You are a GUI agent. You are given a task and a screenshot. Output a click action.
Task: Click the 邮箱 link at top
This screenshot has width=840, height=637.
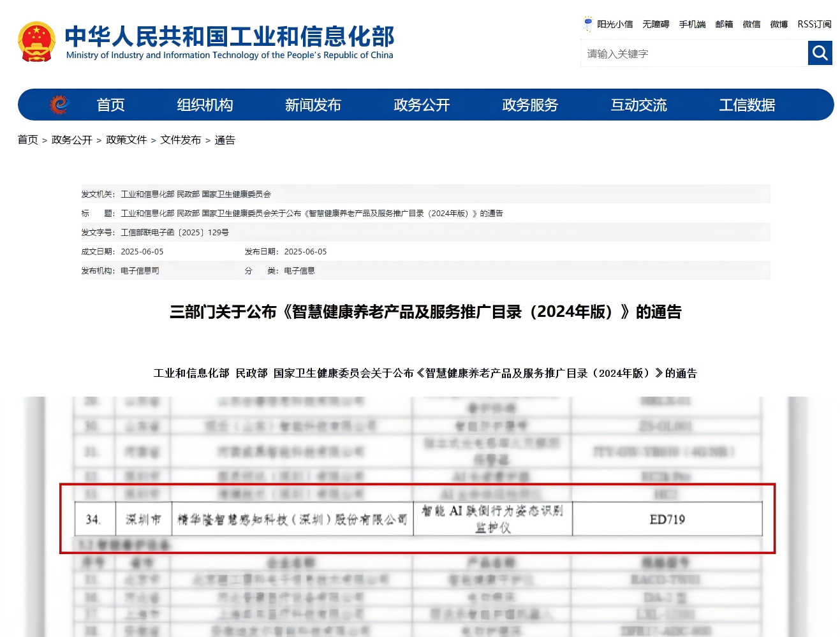[x=724, y=24]
